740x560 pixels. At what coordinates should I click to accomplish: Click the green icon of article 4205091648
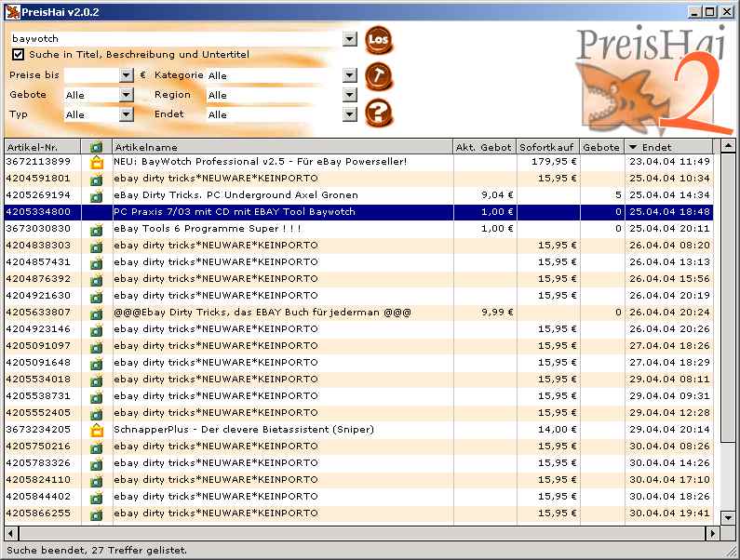97,364
